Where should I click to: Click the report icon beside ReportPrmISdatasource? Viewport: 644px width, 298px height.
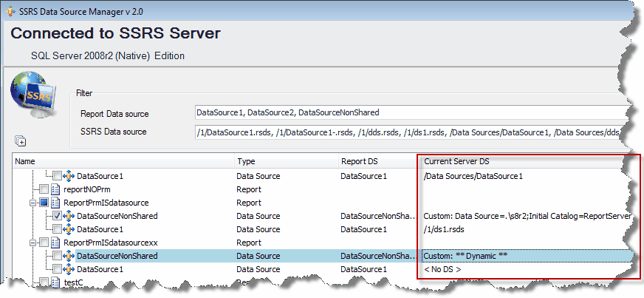coord(56,203)
